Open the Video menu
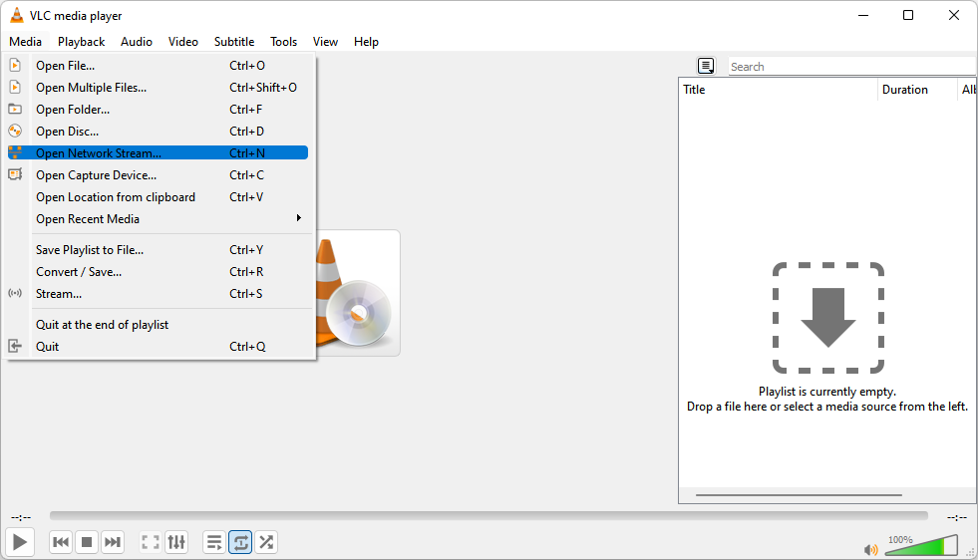Viewport: 978px width, 560px height. [183, 42]
